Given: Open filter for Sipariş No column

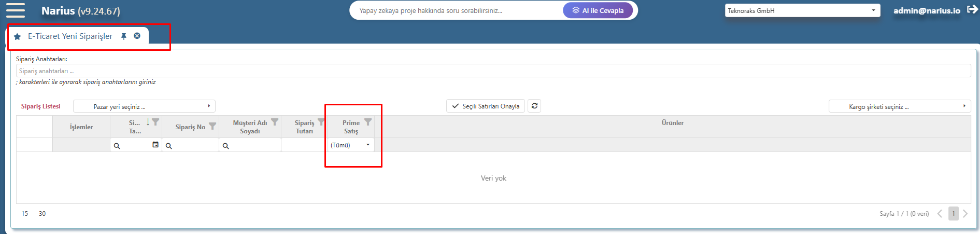Looking at the screenshot, I should (212, 126).
